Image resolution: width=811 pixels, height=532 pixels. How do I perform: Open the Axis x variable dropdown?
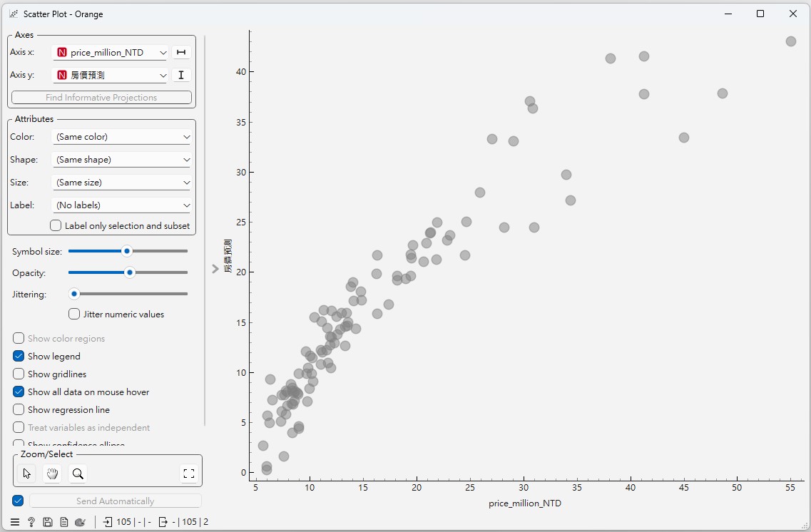[x=111, y=53]
